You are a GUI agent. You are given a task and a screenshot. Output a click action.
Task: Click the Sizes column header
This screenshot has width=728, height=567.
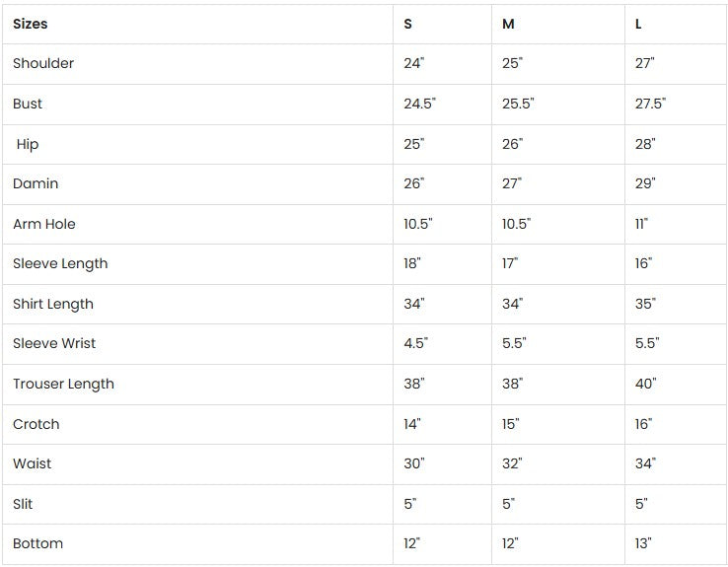point(31,24)
